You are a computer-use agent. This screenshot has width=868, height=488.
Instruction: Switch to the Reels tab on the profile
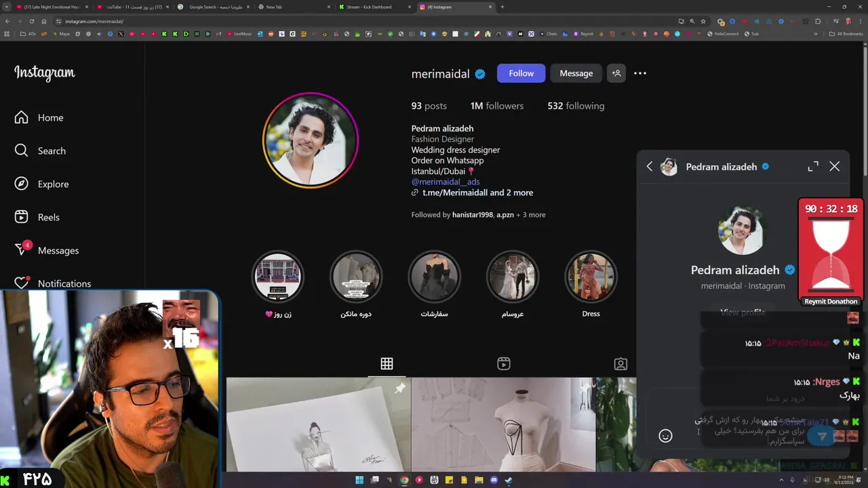(504, 364)
